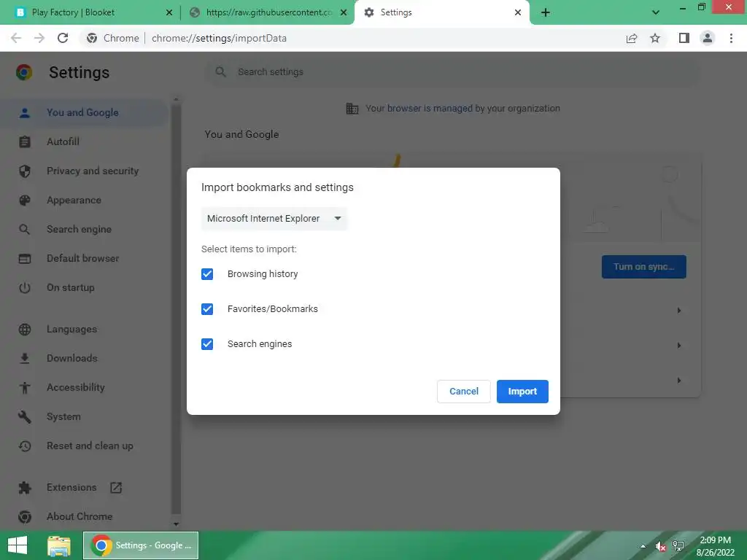This screenshot has height=560, width=747.
Task: Show hidden system tray icons
Action: coord(643,546)
